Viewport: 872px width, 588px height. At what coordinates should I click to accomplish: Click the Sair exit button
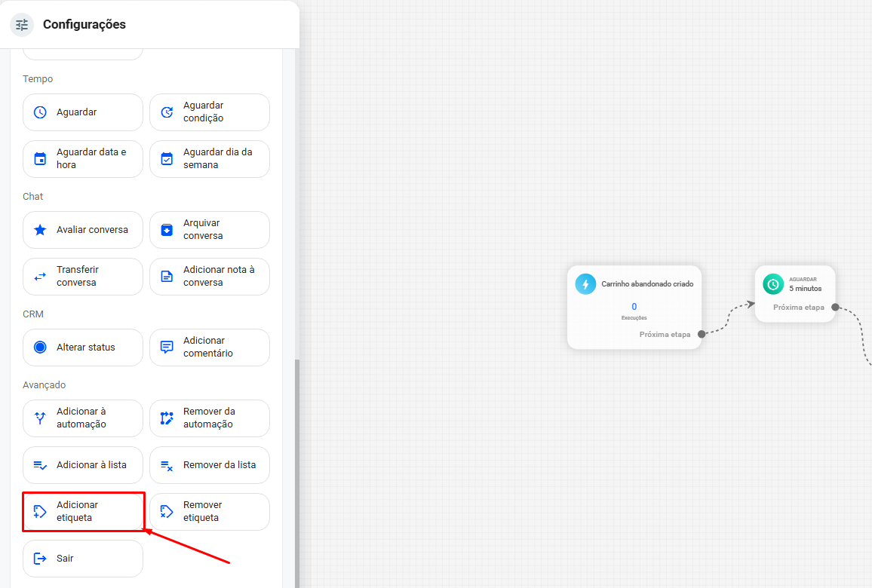[x=83, y=559]
